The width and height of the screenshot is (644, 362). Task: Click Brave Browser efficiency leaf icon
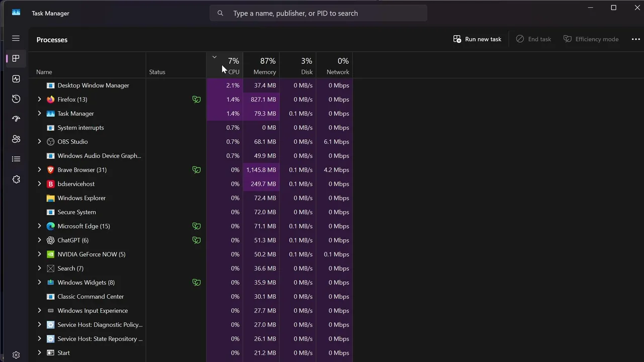(x=196, y=170)
